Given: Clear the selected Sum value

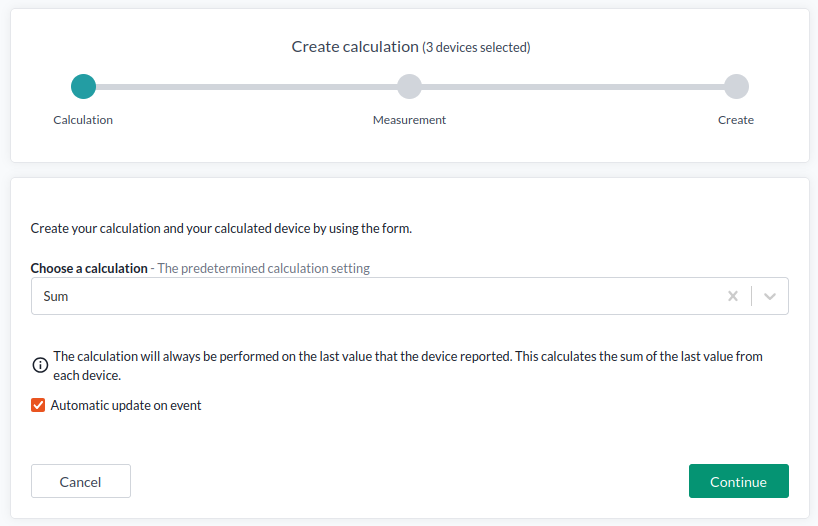Looking at the screenshot, I should pyautogui.click(x=733, y=296).
